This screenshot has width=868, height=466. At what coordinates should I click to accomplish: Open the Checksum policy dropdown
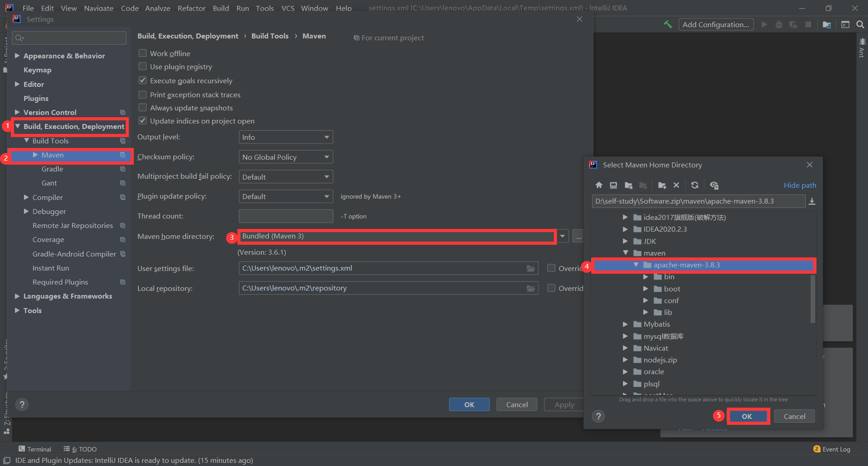(x=285, y=157)
